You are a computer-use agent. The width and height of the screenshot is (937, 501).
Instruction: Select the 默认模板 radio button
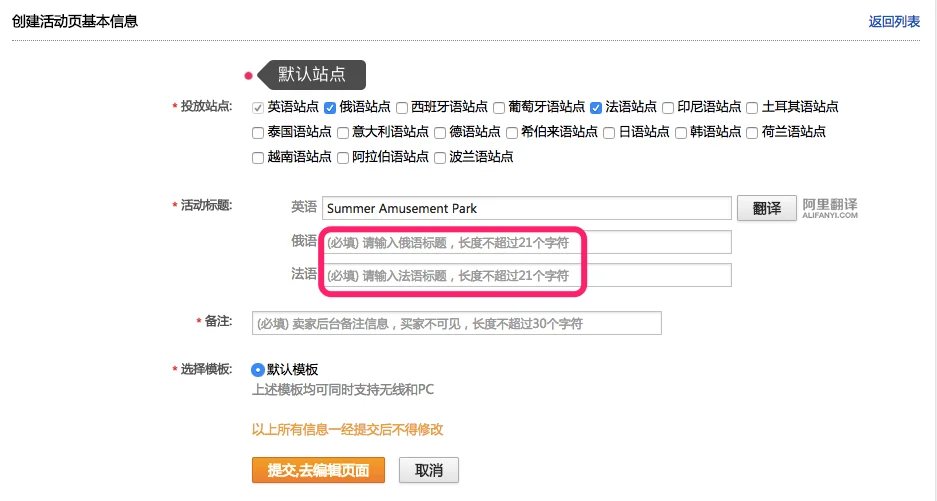258,370
